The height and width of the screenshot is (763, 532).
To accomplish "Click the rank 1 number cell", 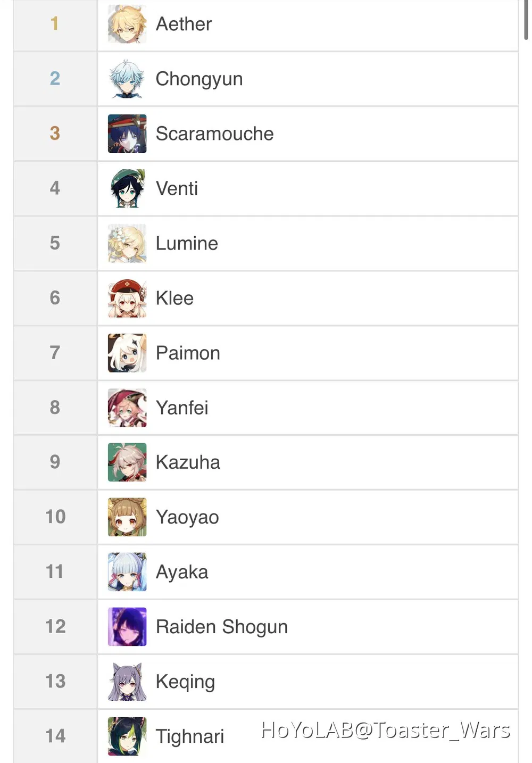I will click(x=55, y=24).
